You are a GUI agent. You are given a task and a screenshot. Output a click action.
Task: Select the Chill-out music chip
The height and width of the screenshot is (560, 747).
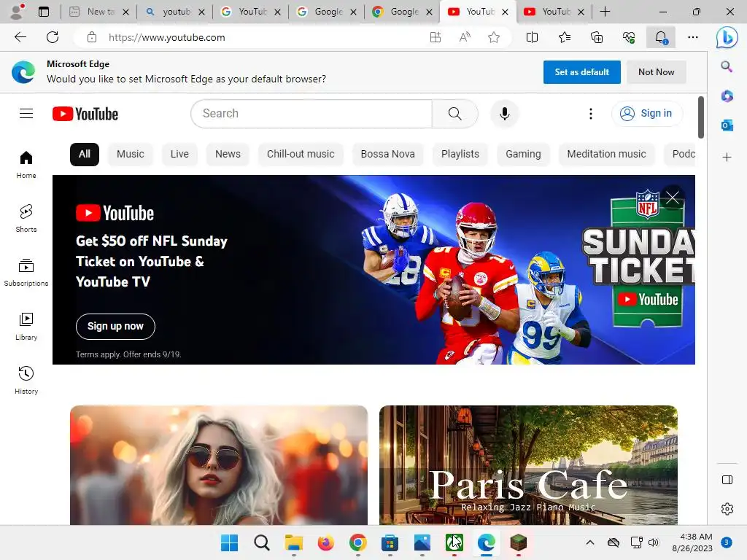pos(301,155)
